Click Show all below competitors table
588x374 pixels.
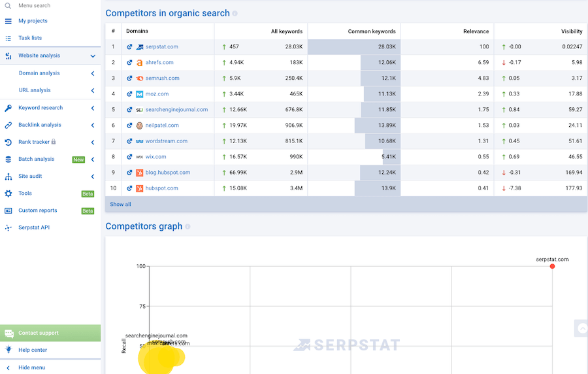(x=120, y=205)
